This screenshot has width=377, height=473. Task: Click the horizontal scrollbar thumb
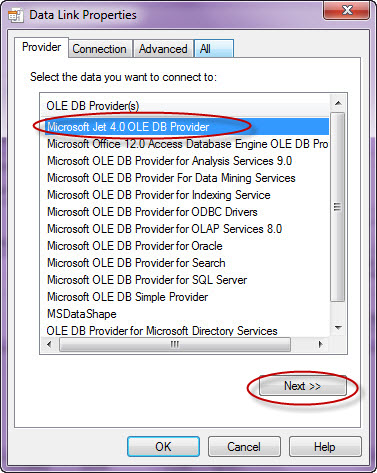coord(175,344)
